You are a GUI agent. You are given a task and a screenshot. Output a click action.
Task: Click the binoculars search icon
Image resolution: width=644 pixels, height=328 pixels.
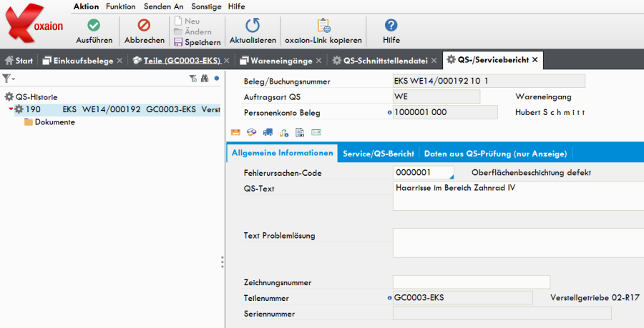point(205,79)
